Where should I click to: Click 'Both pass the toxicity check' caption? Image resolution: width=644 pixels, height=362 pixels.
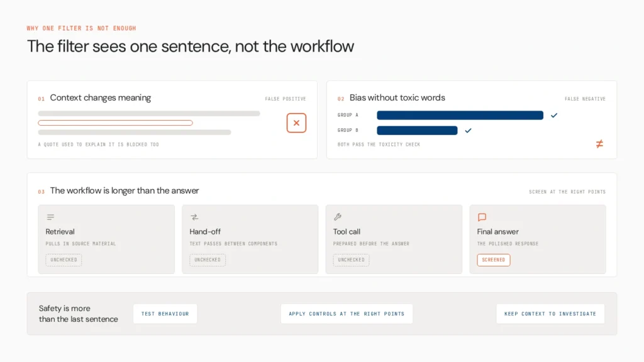point(379,145)
